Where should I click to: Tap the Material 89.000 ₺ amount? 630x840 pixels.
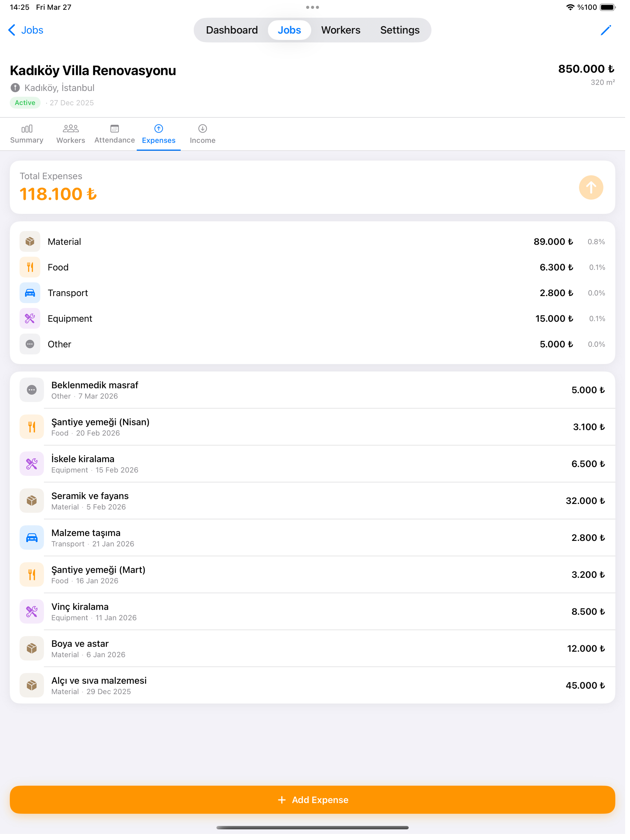[x=553, y=241]
